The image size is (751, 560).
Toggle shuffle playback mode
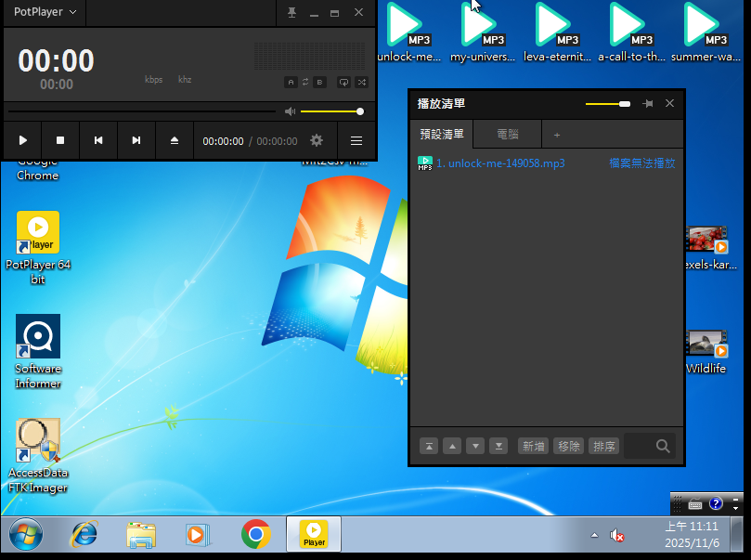point(362,83)
